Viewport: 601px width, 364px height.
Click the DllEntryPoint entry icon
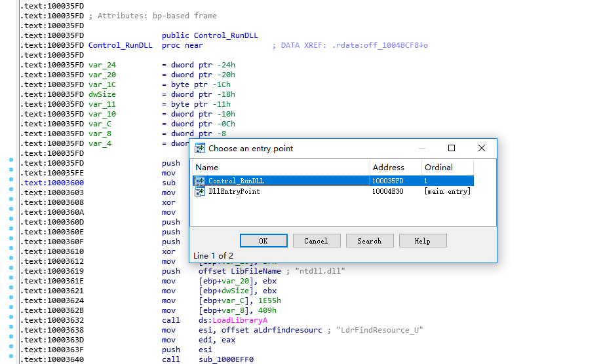click(200, 191)
